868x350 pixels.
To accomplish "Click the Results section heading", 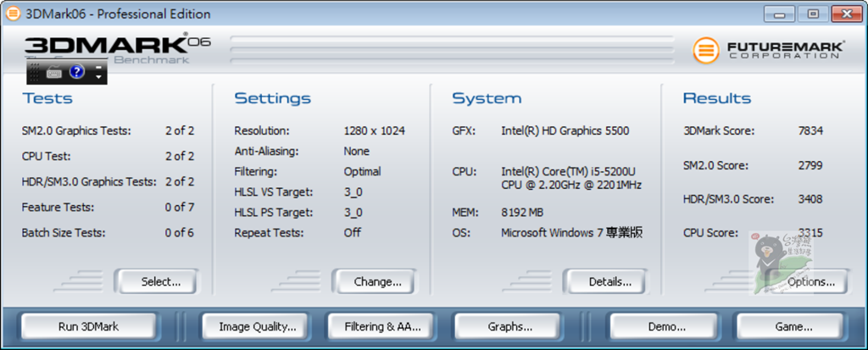I will pos(717,98).
